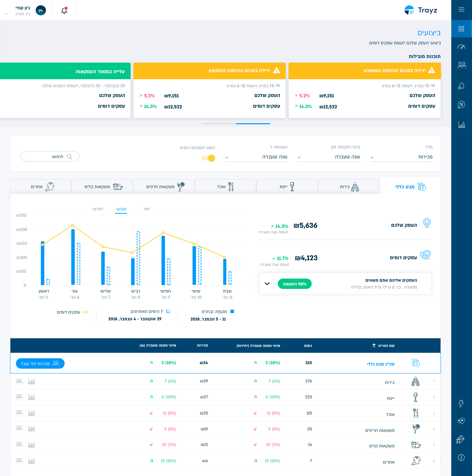This screenshot has height=476, width=472.
Task: Open the dashboard grid icon in sidebar
Action: pos(461,29)
